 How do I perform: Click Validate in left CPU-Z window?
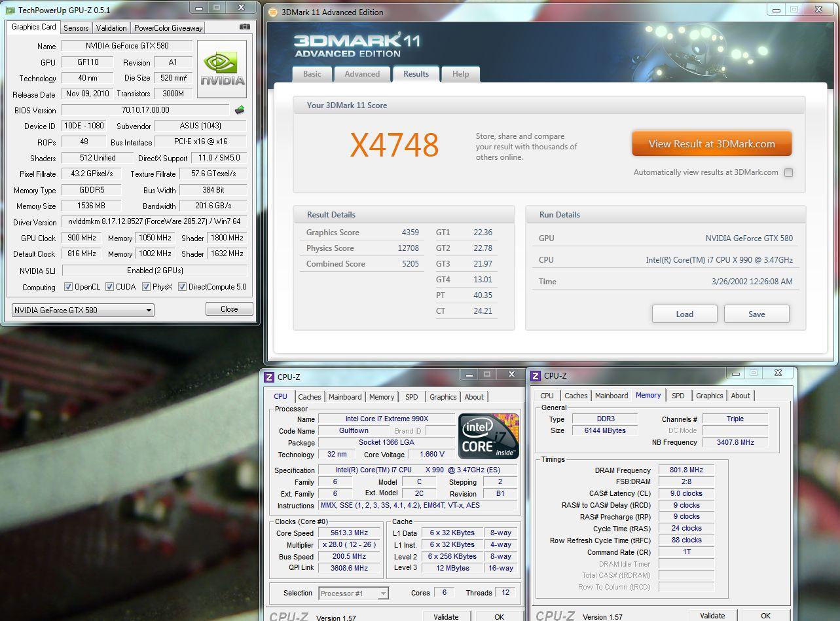[446, 616]
